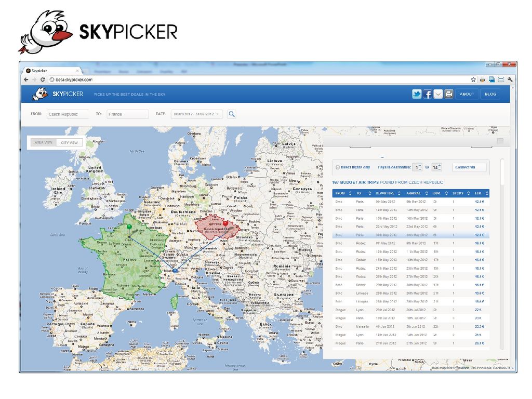Select the Prague–Lyon 26th Jul 2012 trip
532x399 pixels.
411,310
